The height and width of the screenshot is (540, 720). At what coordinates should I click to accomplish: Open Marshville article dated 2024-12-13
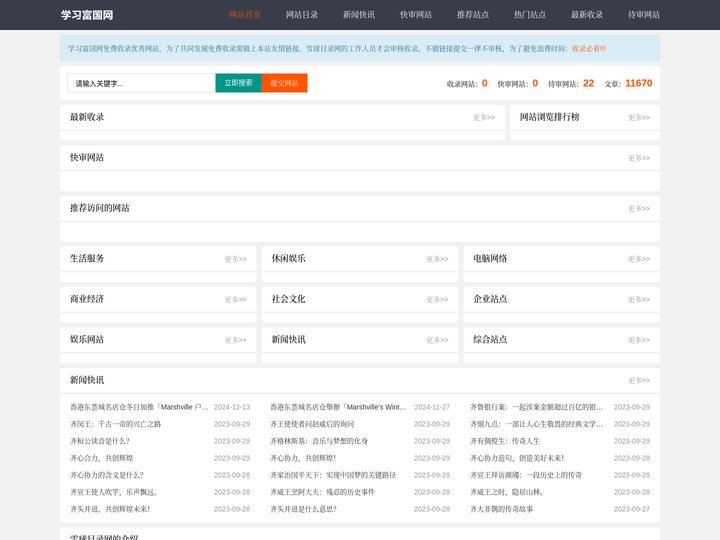[139, 407]
